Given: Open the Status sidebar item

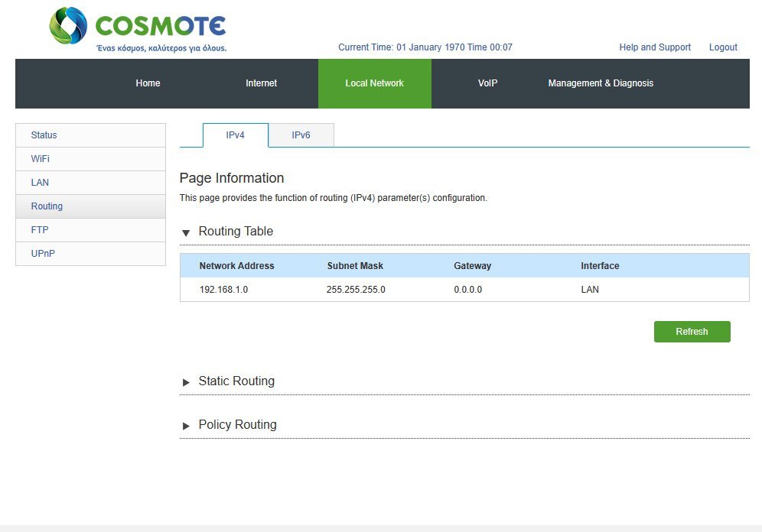Looking at the screenshot, I should 90,135.
